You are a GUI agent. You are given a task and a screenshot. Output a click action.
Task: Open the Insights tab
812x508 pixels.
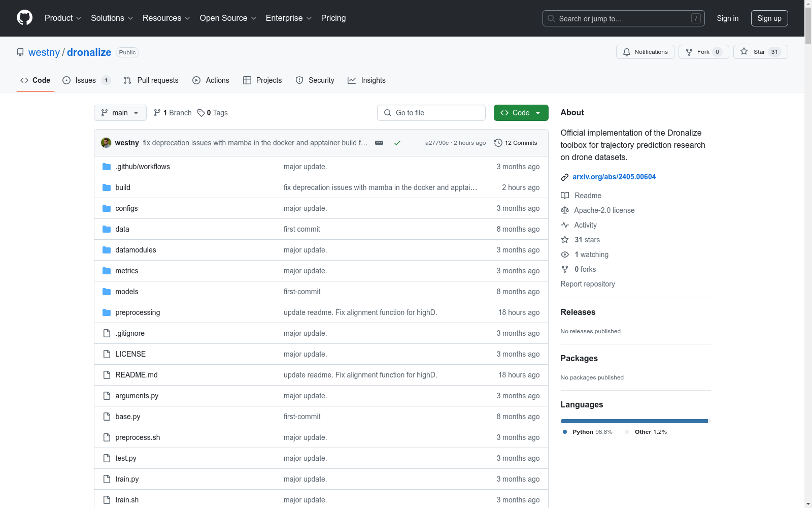click(x=366, y=80)
